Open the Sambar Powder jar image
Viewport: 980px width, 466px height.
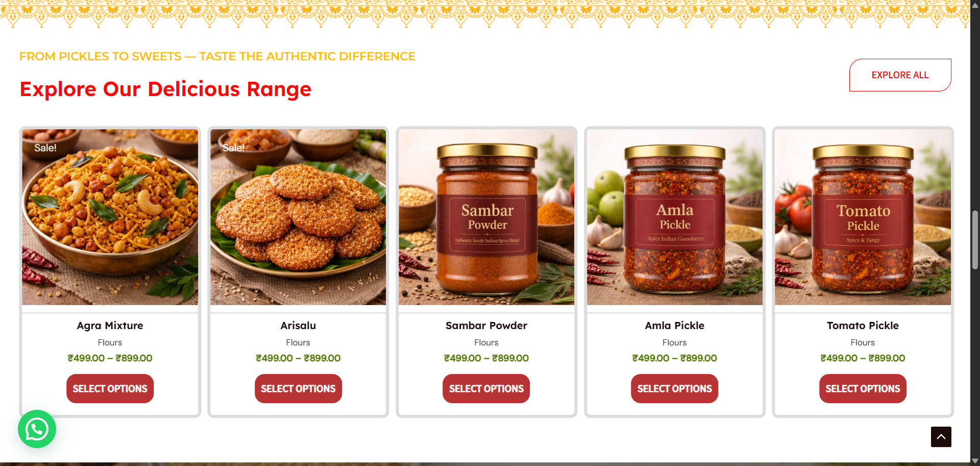pos(486,217)
